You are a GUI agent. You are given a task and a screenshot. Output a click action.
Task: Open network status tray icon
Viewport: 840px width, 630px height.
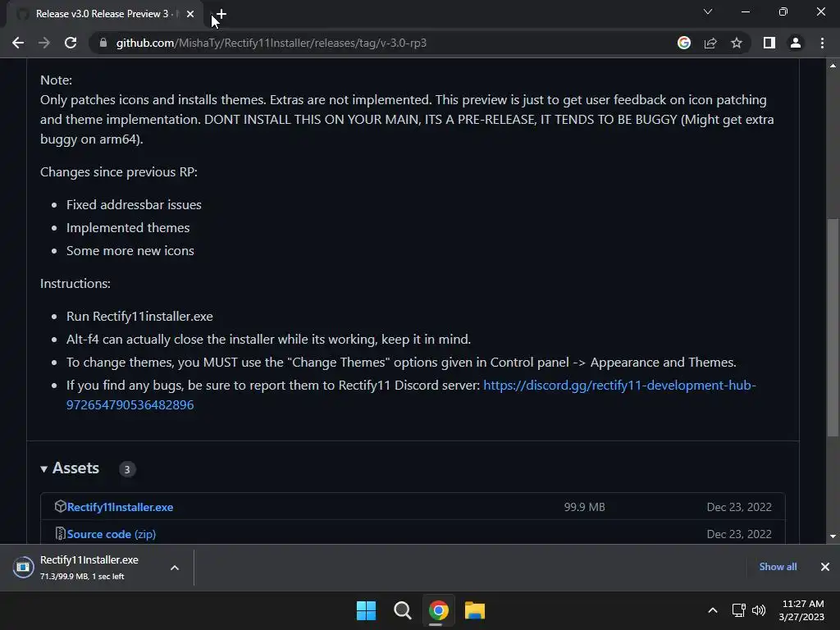click(739, 610)
